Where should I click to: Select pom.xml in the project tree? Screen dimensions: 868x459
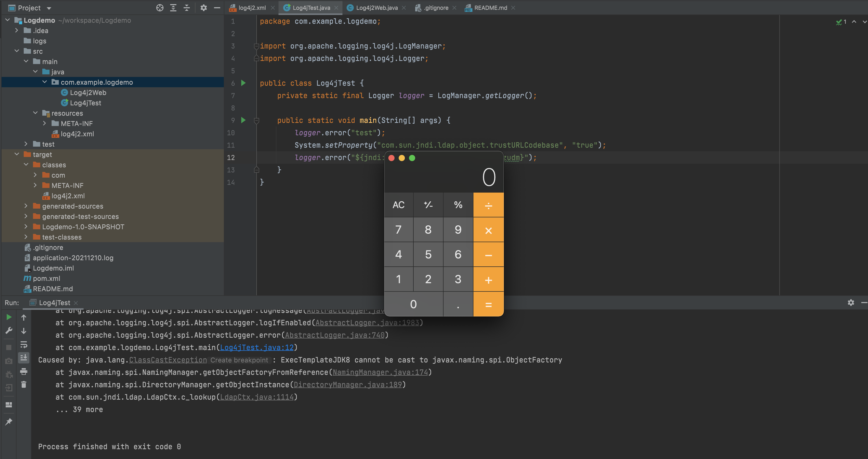[x=46, y=278]
